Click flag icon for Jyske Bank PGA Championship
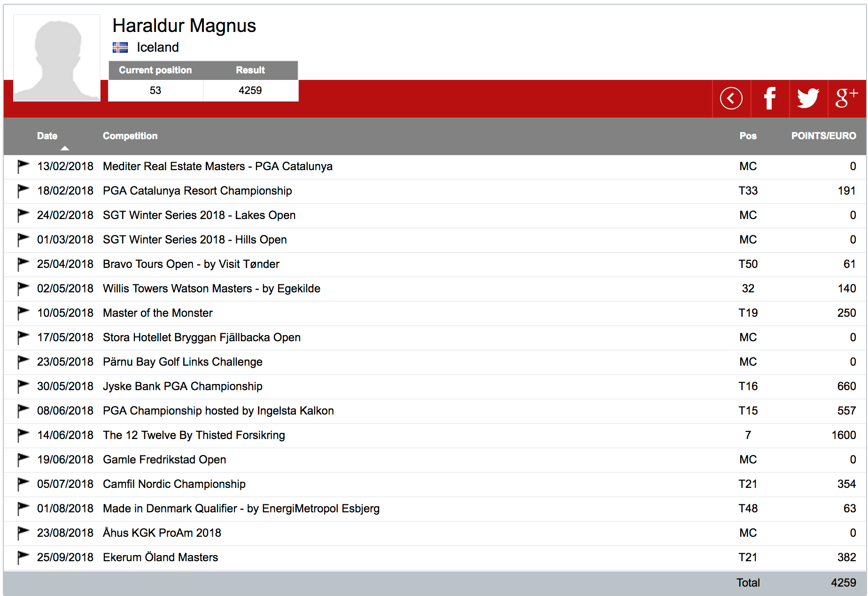This screenshot has width=868, height=596. coord(23,386)
